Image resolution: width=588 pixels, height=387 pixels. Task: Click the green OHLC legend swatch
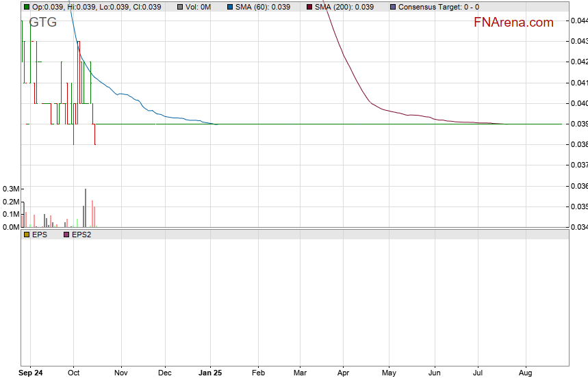coord(27,7)
